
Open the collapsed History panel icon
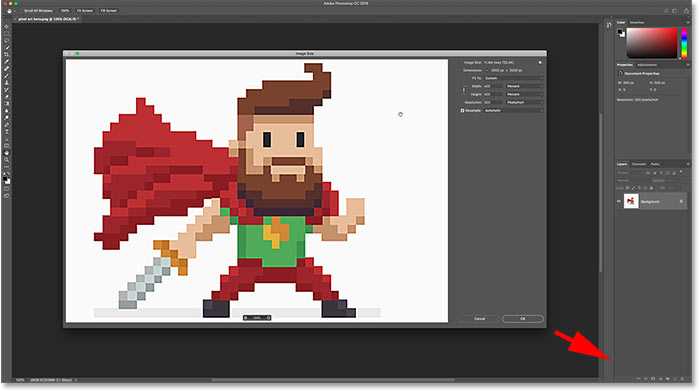[x=609, y=25]
